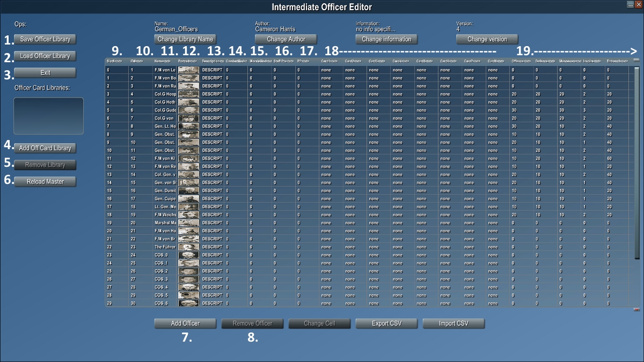Click the portrait for F.M Weichs row
This screenshot has height=362, width=644.
tap(188, 215)
